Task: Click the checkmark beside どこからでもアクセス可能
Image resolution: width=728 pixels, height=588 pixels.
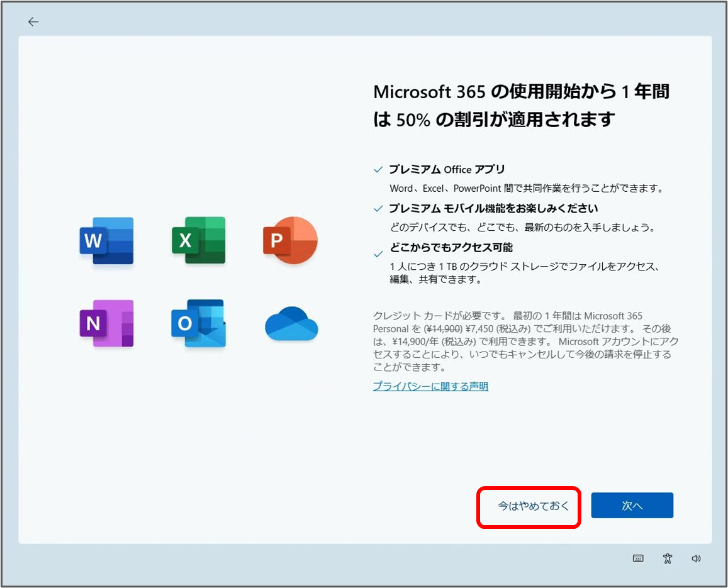Action: click(378, 254)
